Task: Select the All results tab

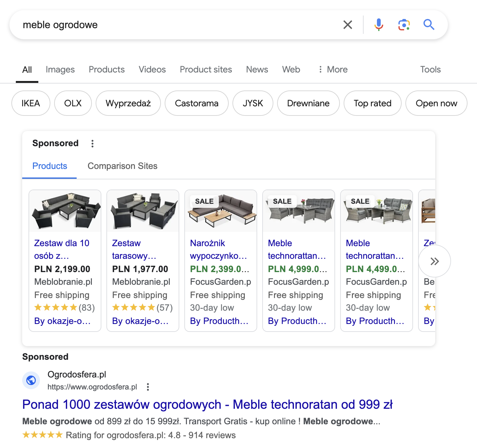Action: point(27,70)
